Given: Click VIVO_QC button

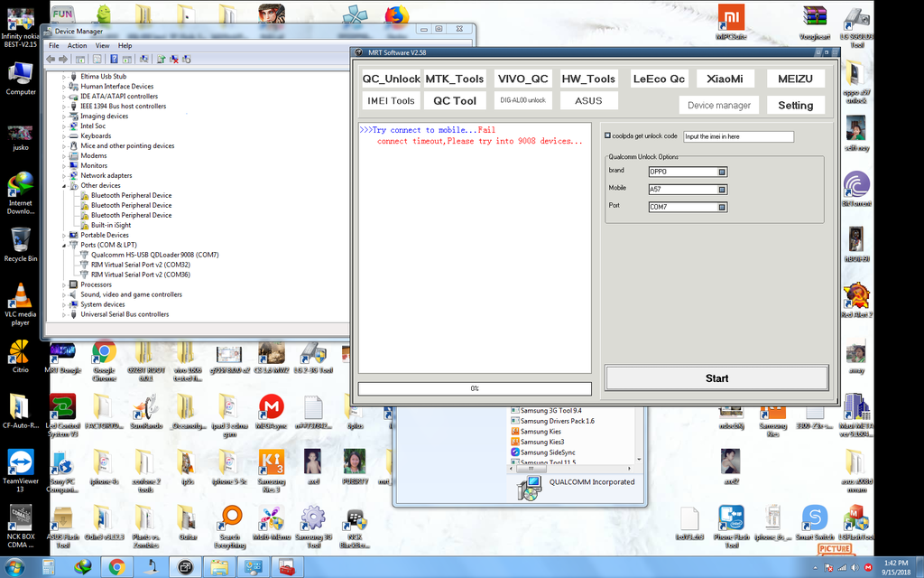Looking at the screenshot, I should point(522,79).
